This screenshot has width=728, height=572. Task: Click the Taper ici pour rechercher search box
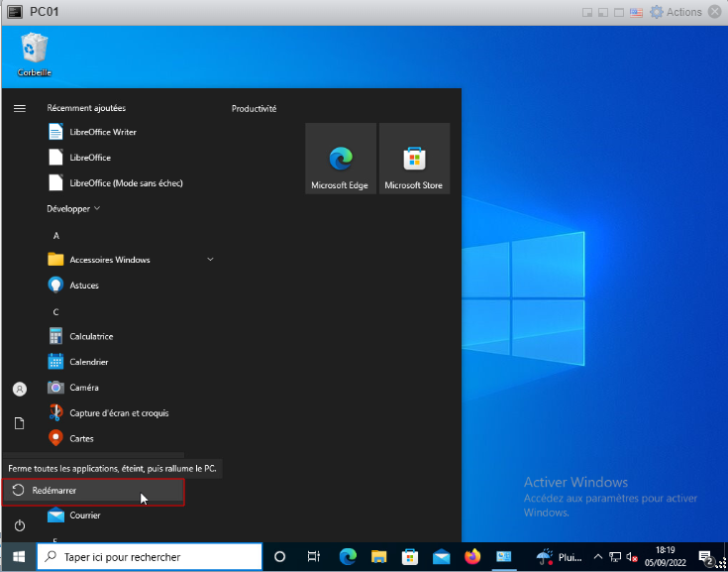point(151,557)
